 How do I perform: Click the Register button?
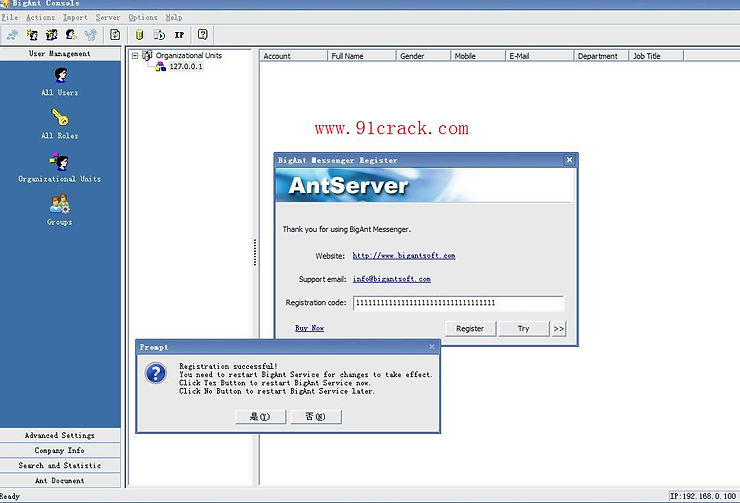click(x=470, y=328)
